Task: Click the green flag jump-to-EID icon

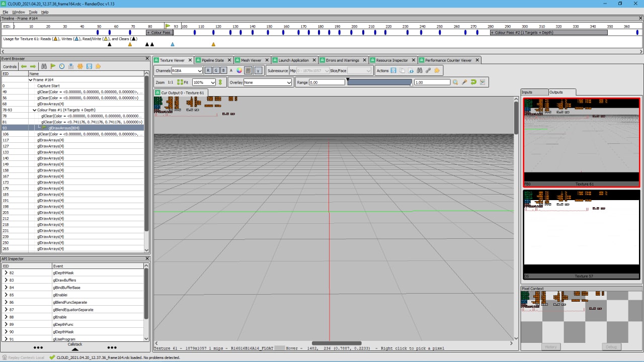Action: (x=53, y=66)
